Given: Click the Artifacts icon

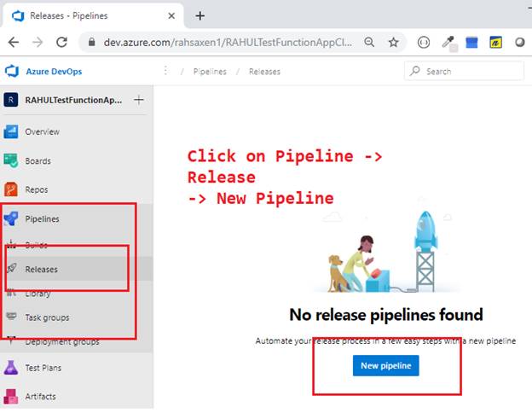Looking at the screenshot, I should click(x=10, y=396).
